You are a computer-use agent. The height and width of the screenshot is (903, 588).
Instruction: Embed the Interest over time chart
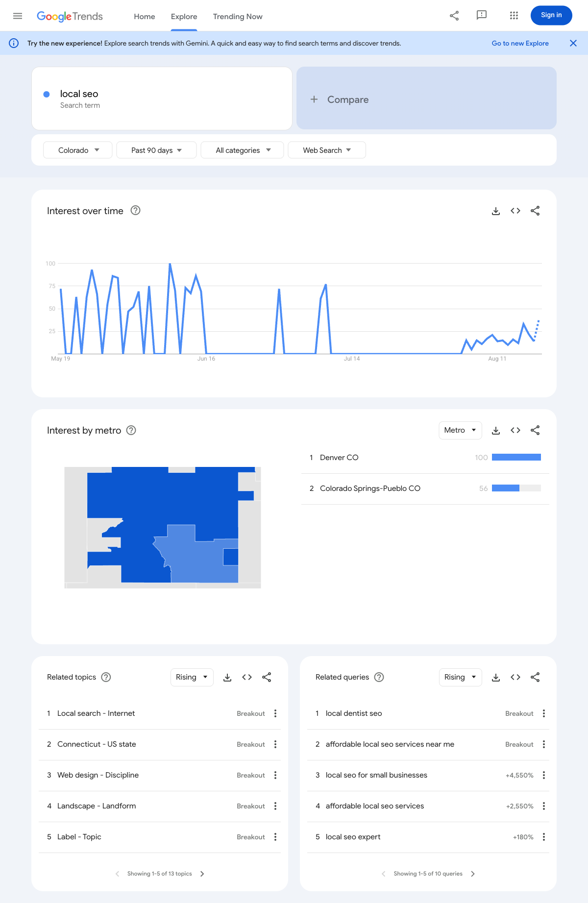tap(515, 211)
